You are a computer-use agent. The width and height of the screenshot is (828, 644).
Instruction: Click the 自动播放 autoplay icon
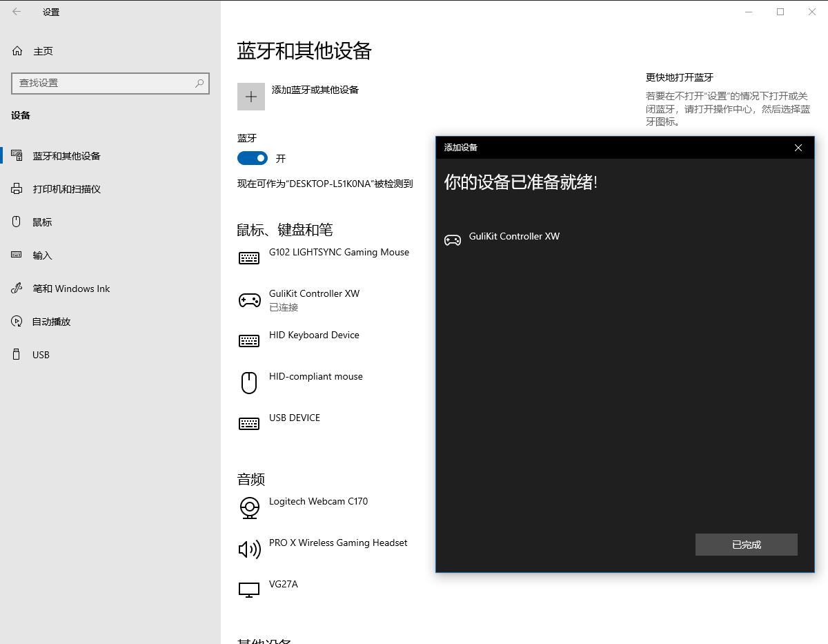pos(17,321)
